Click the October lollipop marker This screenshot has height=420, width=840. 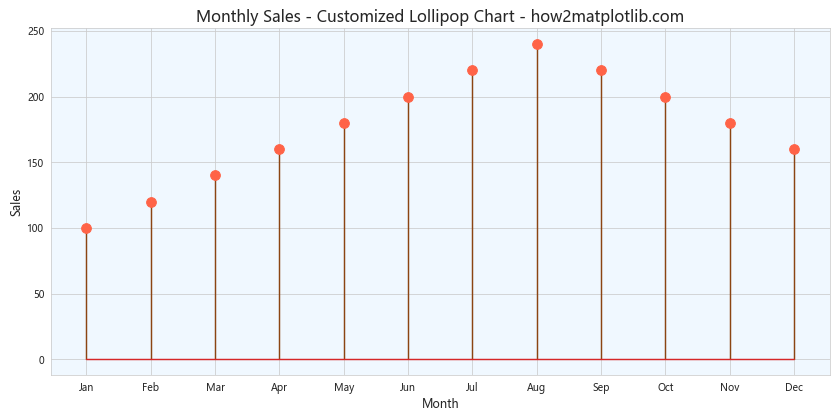(665, 97)
